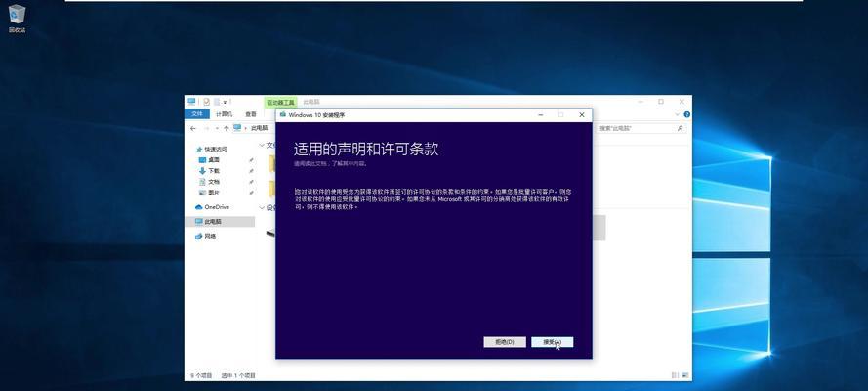Click the Windows 10 Setup title icon
Image resolution: width=868 pixels, height=391 pixels.
(283, 115)
